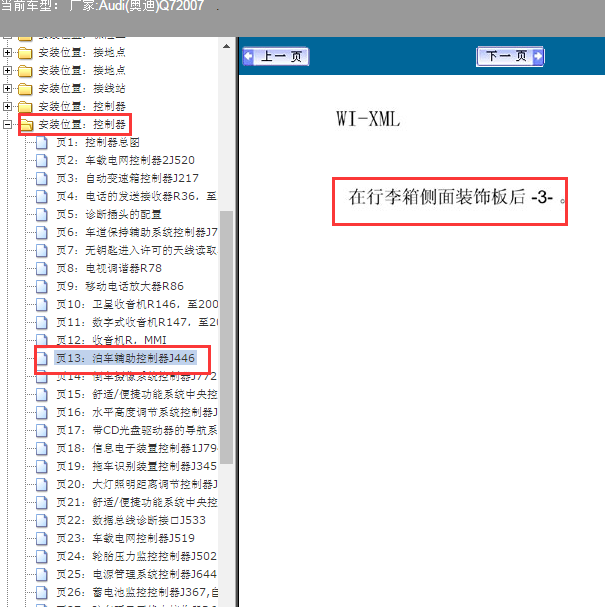Click the page icon beside 页7 无钥匙进入许可
This screenshot has height=607, width=605.
[42, 250]
